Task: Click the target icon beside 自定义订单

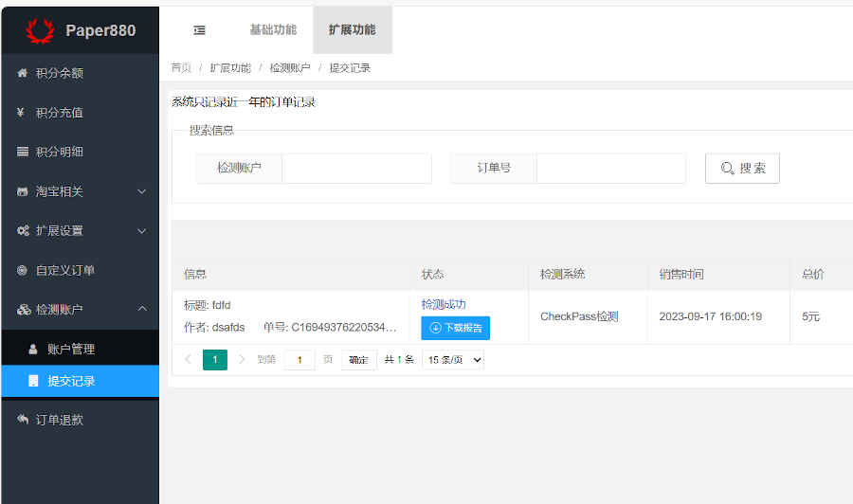Action: (x=23, y=270)
